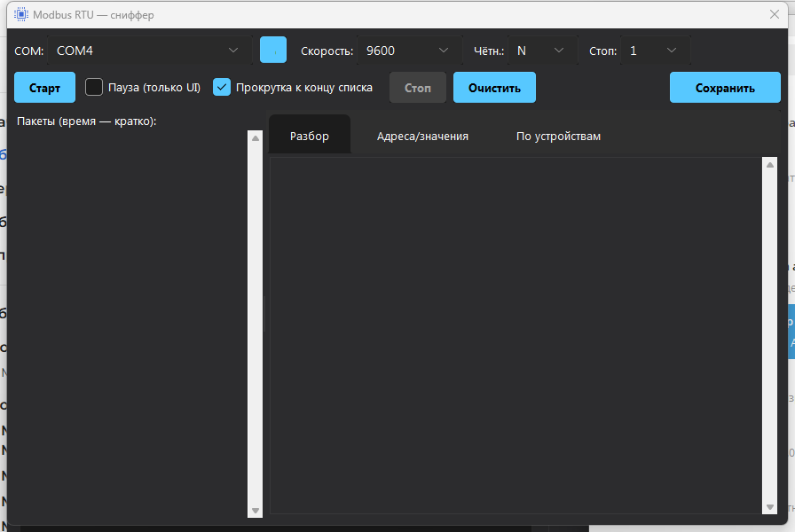Click the COM: label

[29, 51]
